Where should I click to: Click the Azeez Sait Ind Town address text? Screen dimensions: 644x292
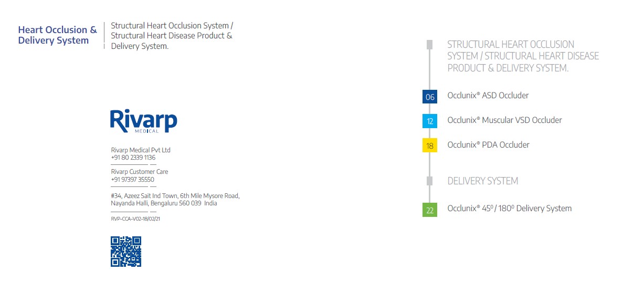pos(175,200)
